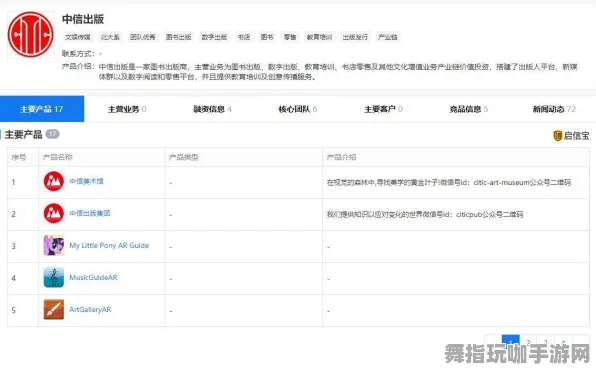This screenshot has width=596, height=372.
Task: Open the 中信美术馆 product link
Action: (x=86, y=181)
